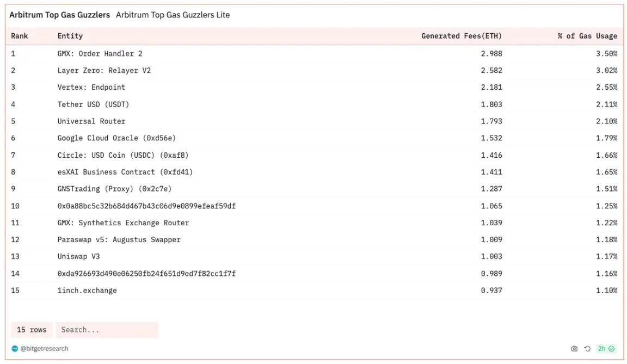Click the gas usage value 1.65%
Screen dimensions: 627x364
click(607, 172)
